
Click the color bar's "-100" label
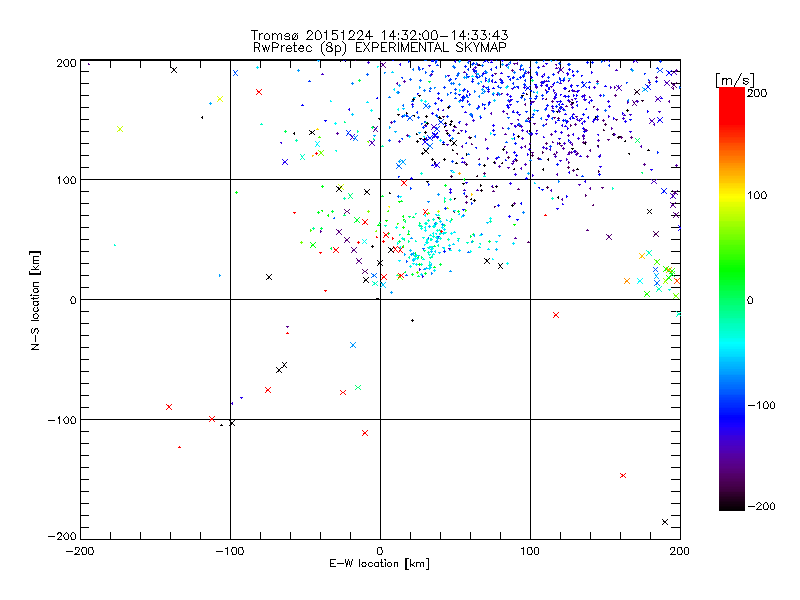(761, 405)
